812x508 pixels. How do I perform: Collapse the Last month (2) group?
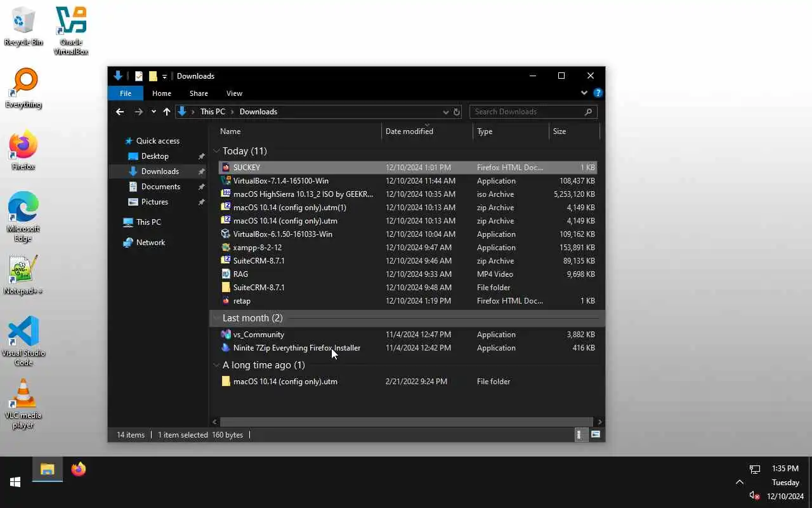tap(216, 318)
